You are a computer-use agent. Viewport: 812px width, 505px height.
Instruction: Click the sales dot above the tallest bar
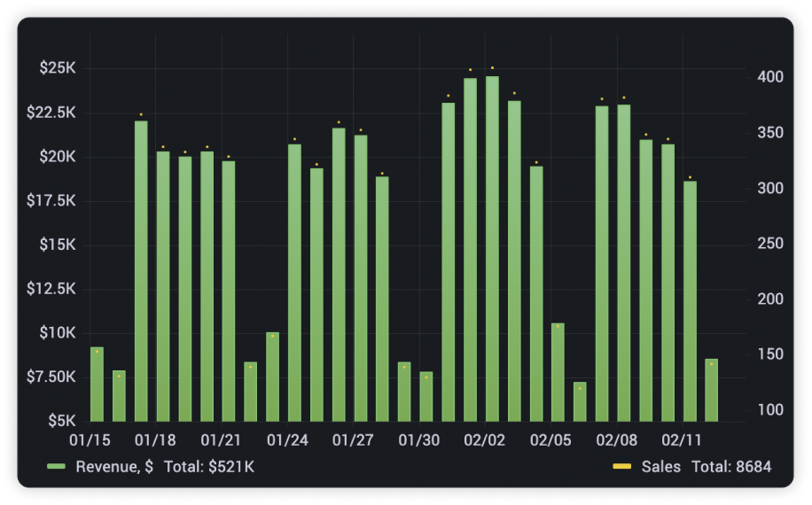pyautogui.click(x=492, y=68)
